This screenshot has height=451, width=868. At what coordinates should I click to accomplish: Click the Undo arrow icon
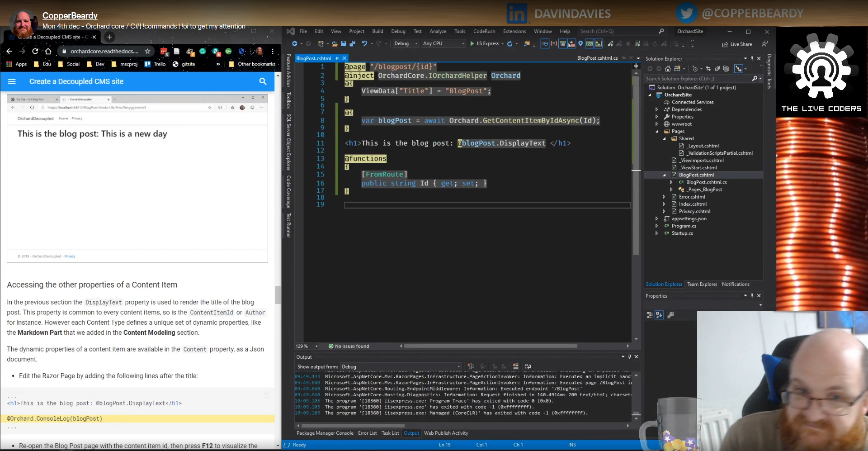pos(364,43)
